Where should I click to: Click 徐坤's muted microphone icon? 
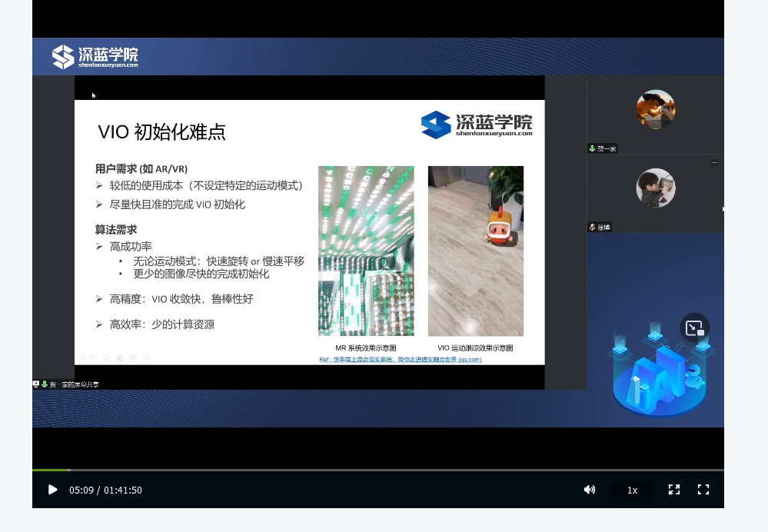[591, 227]
